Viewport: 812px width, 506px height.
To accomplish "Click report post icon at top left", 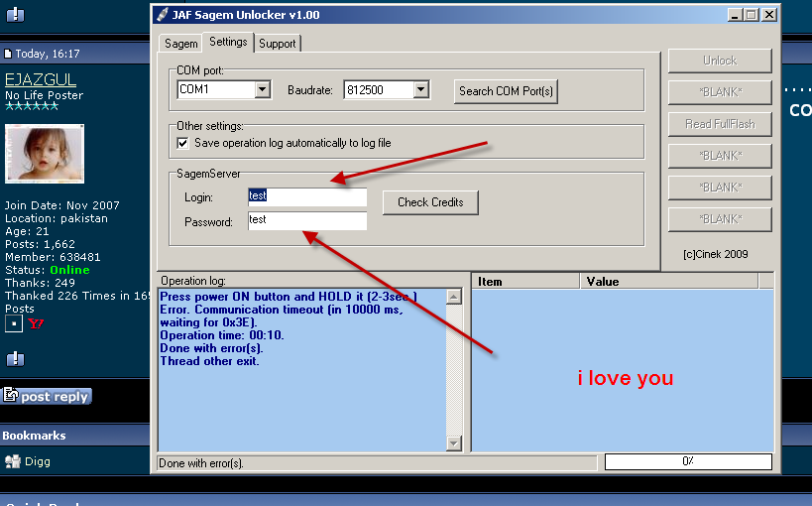I will coord(15,15).
